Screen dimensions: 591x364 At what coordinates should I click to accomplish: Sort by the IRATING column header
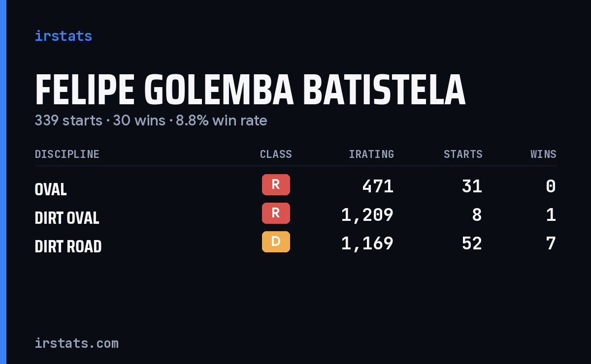point(371,154)
